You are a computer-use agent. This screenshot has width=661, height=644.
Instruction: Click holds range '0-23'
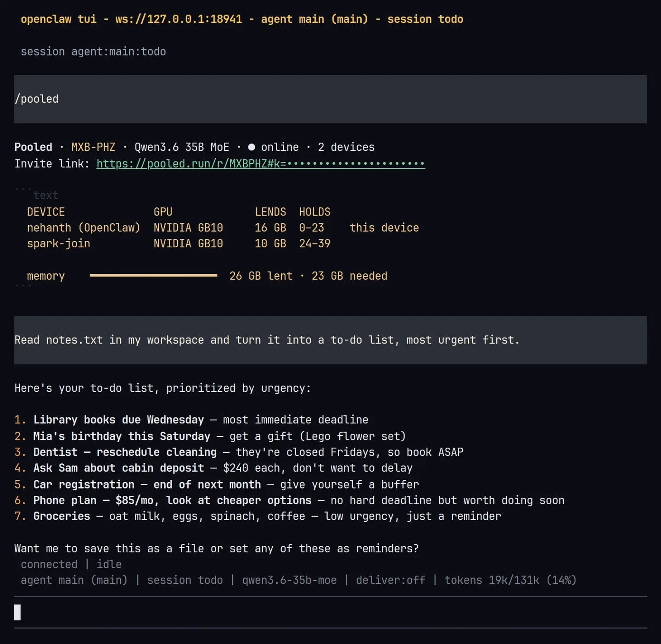pyautogui.click(x=312, y=228)
